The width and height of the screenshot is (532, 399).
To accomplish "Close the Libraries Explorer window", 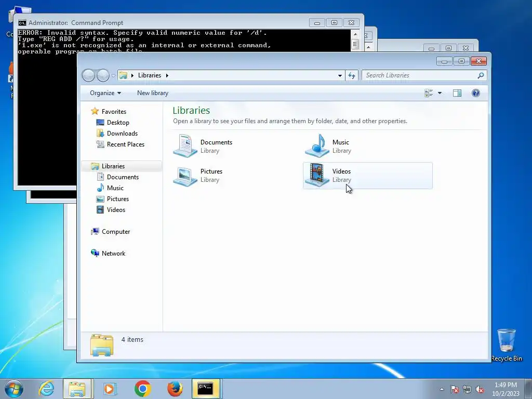I will (478, 61).
